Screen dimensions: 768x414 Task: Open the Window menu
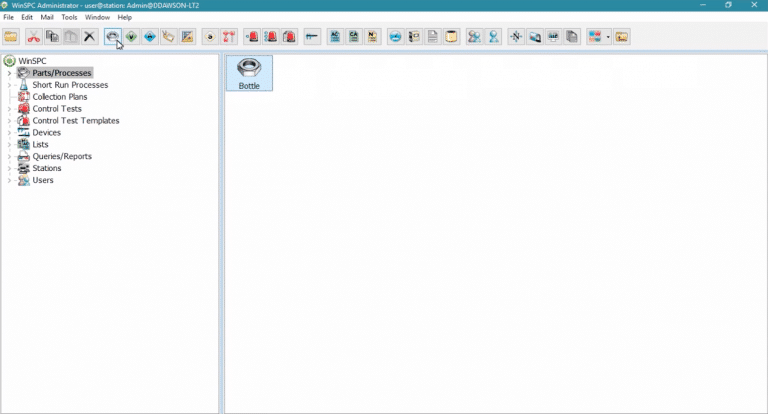click(97, 17)
